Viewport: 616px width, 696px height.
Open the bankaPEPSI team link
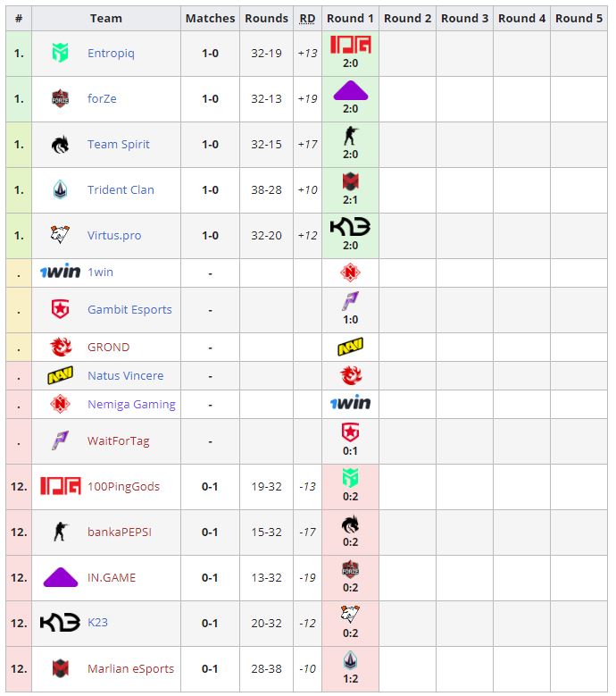click(x=120, y=532)
